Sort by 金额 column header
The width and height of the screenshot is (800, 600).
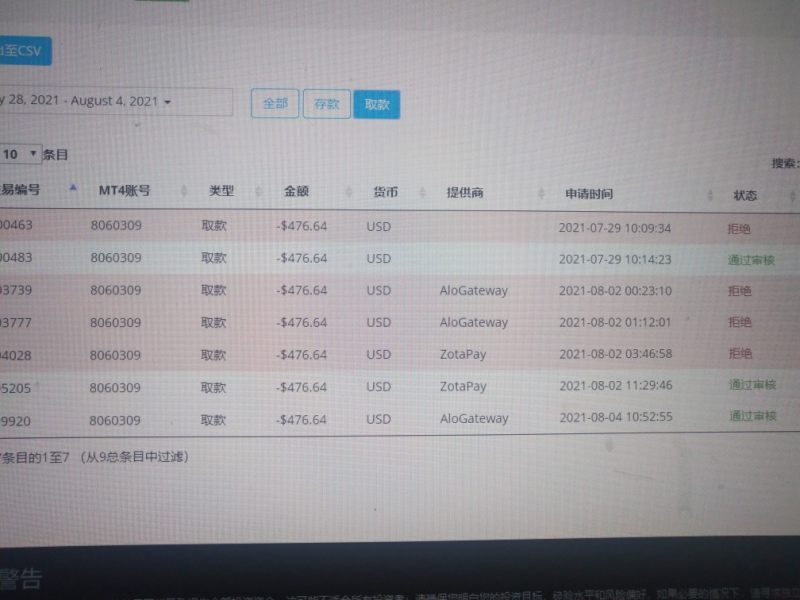296,191
